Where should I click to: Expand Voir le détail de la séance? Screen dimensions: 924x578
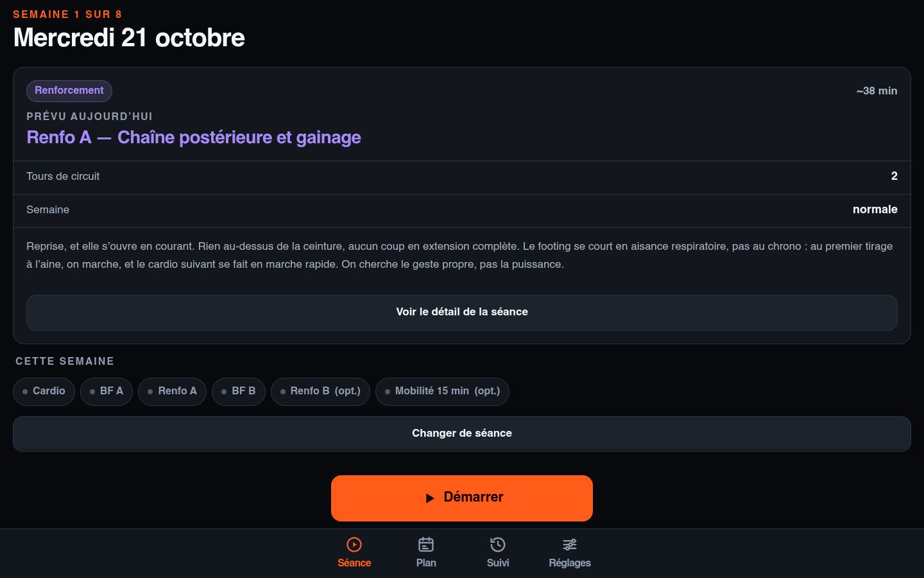click(x=462, y=312)
